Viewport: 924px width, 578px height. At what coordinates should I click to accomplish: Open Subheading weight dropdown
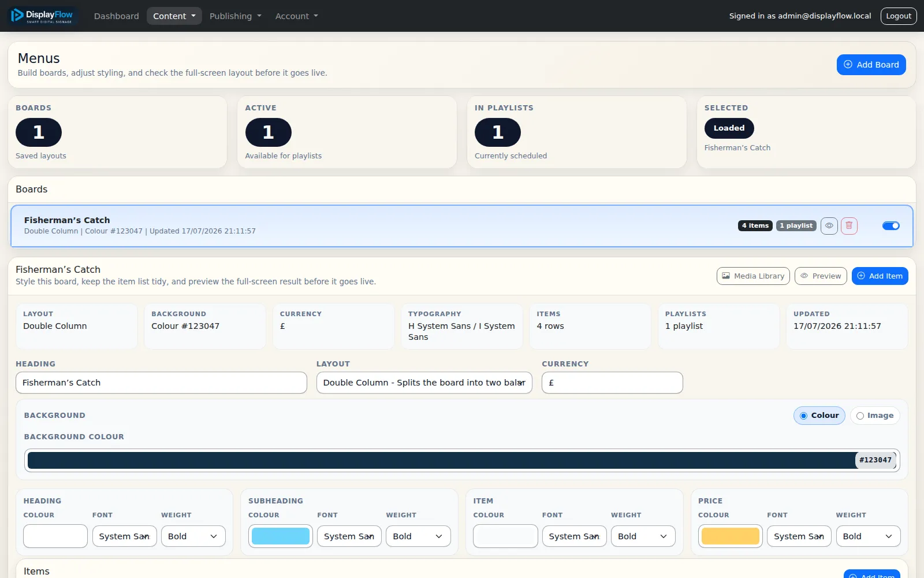tap(418, 536)
